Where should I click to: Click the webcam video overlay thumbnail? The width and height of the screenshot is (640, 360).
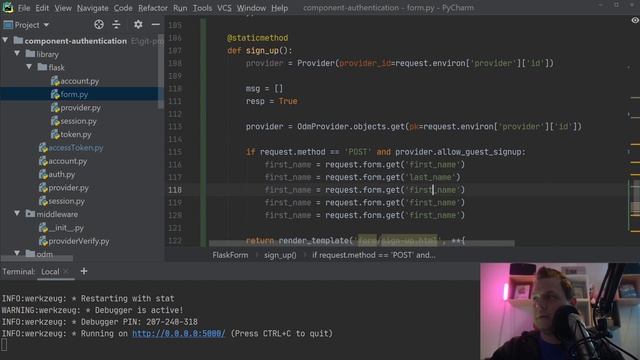point(560,311)
